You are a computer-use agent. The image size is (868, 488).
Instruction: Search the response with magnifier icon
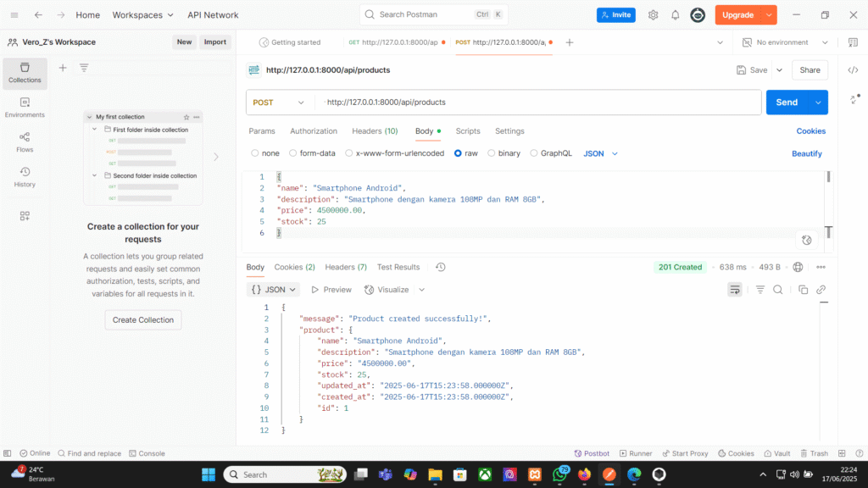777,290
